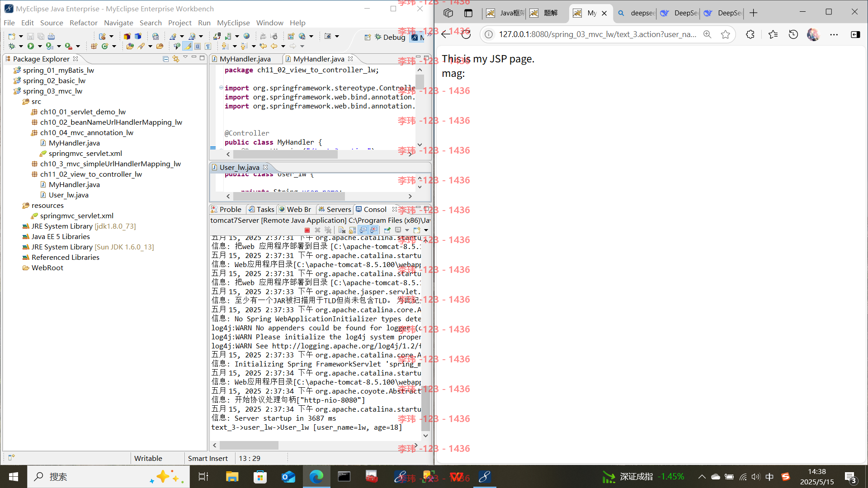Click the console horizontal scrollbar thumb
Viewport: 868px width, 488px height.
[249, 445]
